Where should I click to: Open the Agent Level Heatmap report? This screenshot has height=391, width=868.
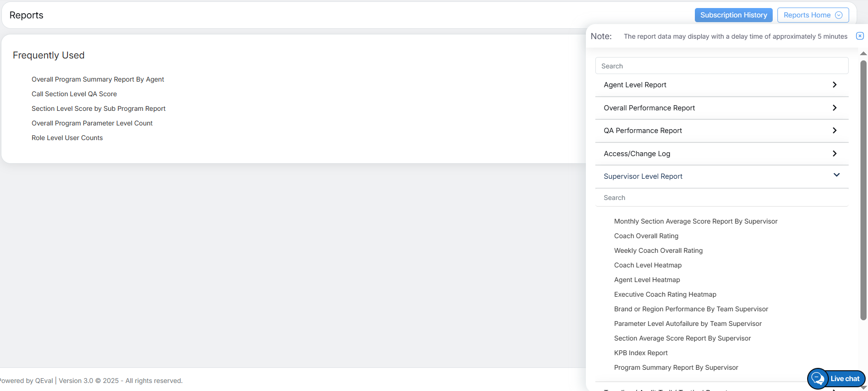(647, 280)
